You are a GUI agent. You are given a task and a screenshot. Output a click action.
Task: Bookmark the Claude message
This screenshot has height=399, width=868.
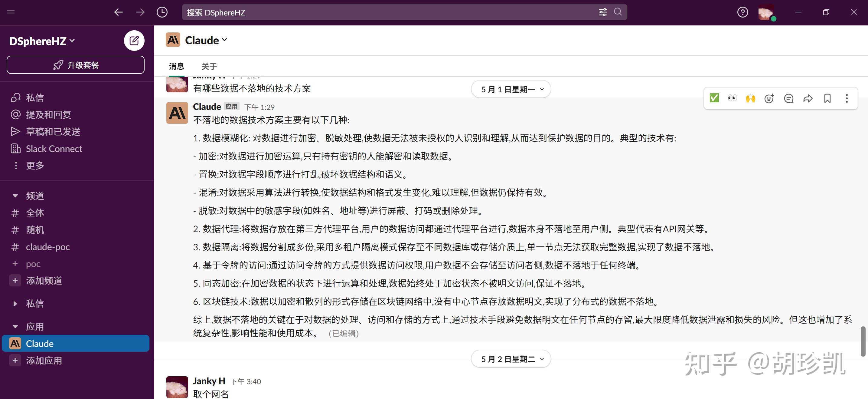(827, 98)
